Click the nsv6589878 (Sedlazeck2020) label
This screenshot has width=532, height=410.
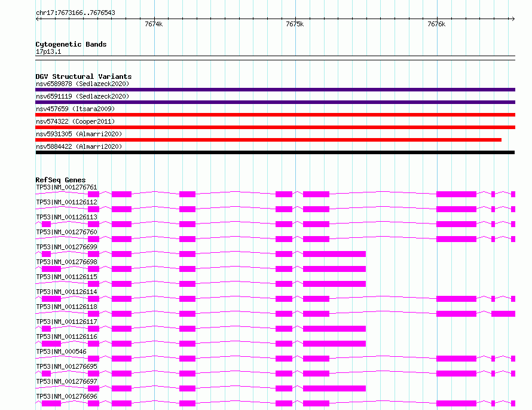tap(82, 84)
